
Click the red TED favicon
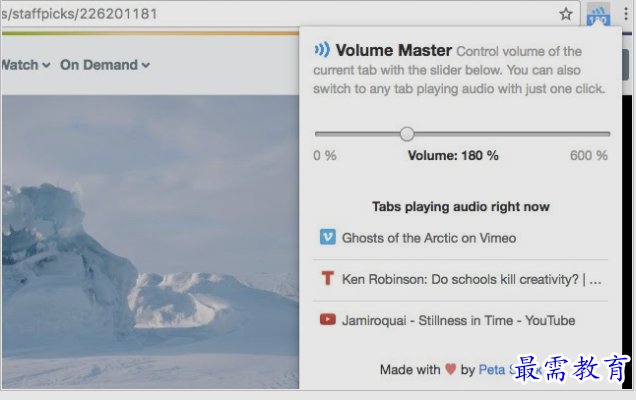[x=327, y=279]
